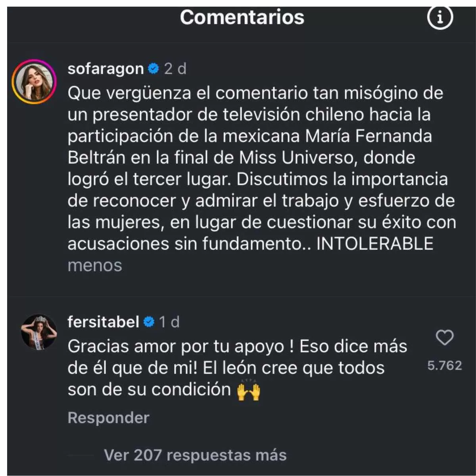Go to the fersitabel username profile
The width and height of the screenshot is (476, 476).
[103, 322]
